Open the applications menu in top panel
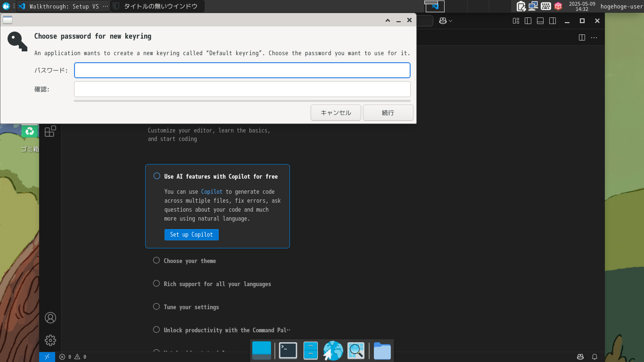Image resolution: width=644 pixels, height=362 pixels. click(x=6, y=6)
